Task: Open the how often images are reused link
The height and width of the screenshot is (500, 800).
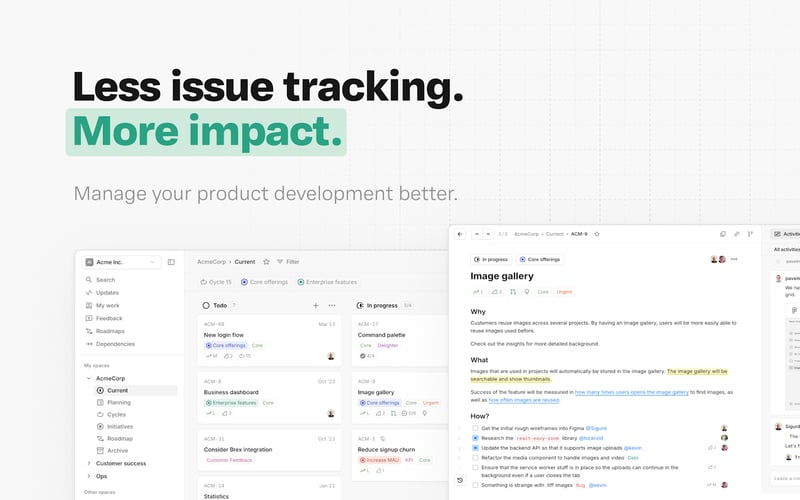Action: [524, 400]
